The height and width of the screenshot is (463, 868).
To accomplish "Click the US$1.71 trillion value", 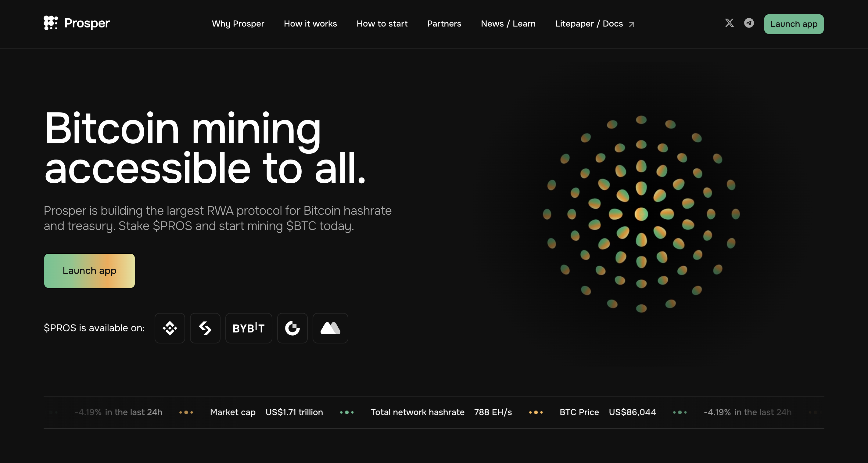I will point(294,412).
